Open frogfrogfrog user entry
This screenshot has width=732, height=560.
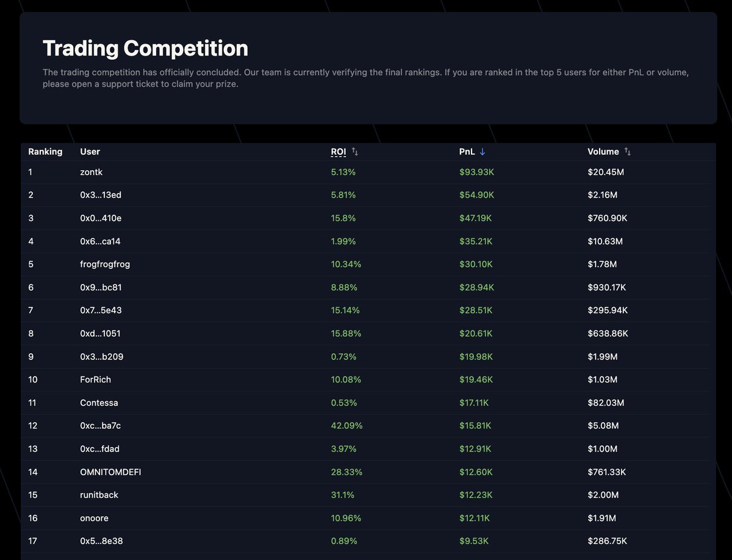pos(105,264)
